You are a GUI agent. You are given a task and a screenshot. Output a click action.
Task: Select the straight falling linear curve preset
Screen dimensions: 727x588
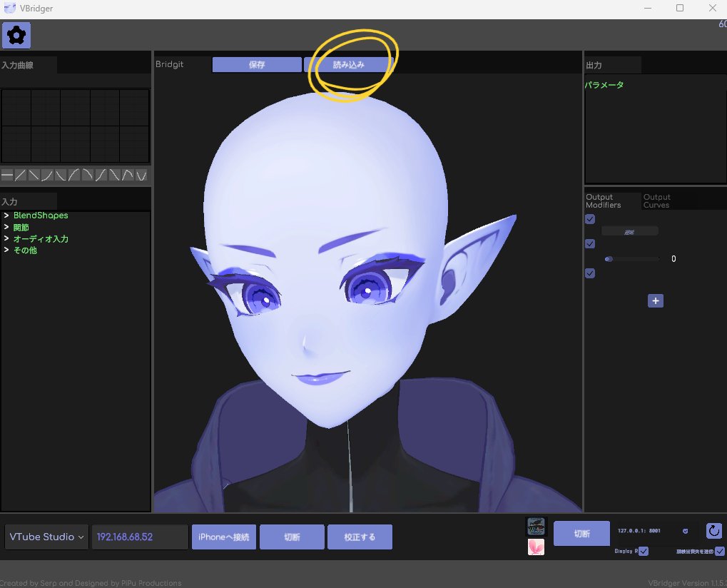pos(34,176)
